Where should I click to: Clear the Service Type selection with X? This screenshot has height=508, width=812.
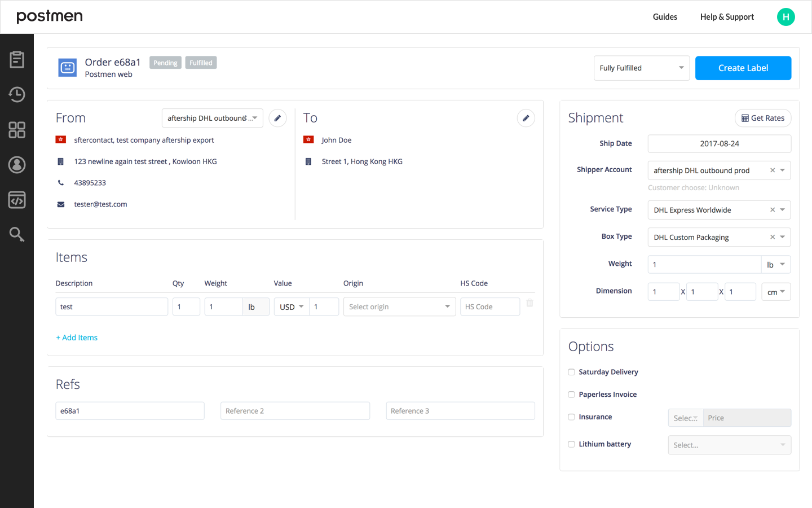773,209
